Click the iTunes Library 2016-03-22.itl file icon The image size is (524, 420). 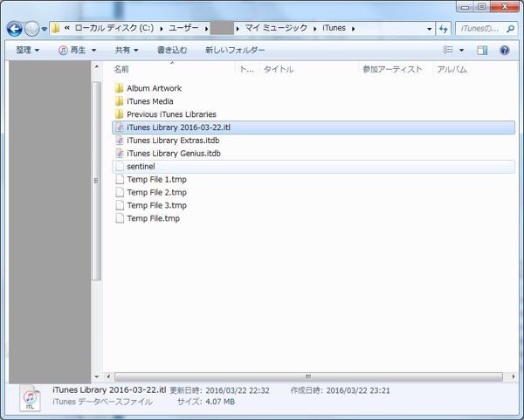(x=120, y=127)
